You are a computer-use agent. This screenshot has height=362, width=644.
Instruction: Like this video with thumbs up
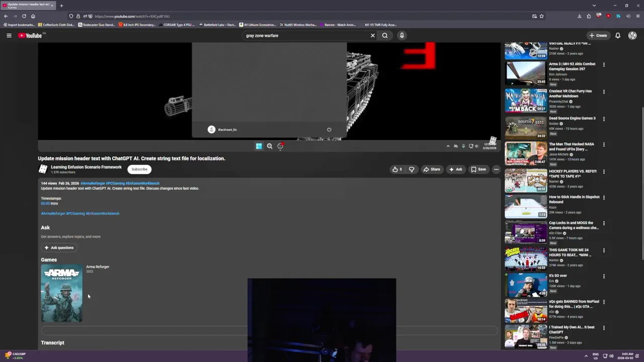click(397, 169)
